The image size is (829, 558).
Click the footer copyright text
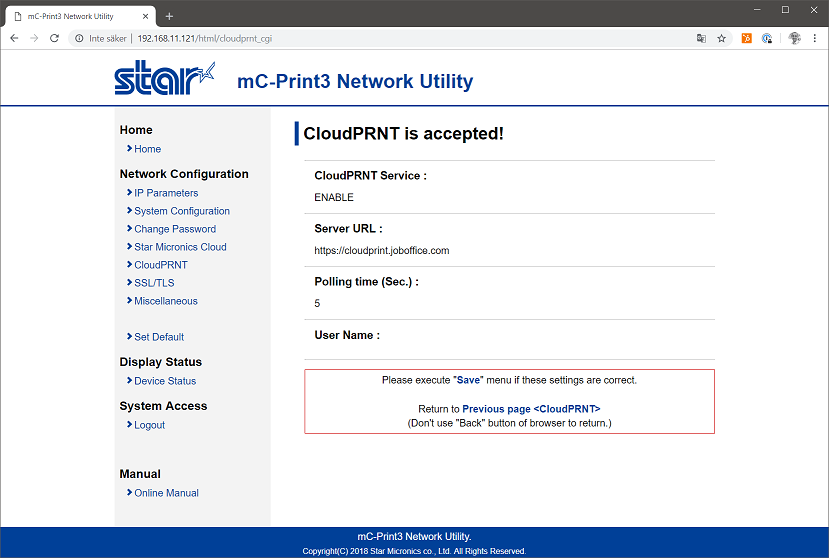(414, 551)
